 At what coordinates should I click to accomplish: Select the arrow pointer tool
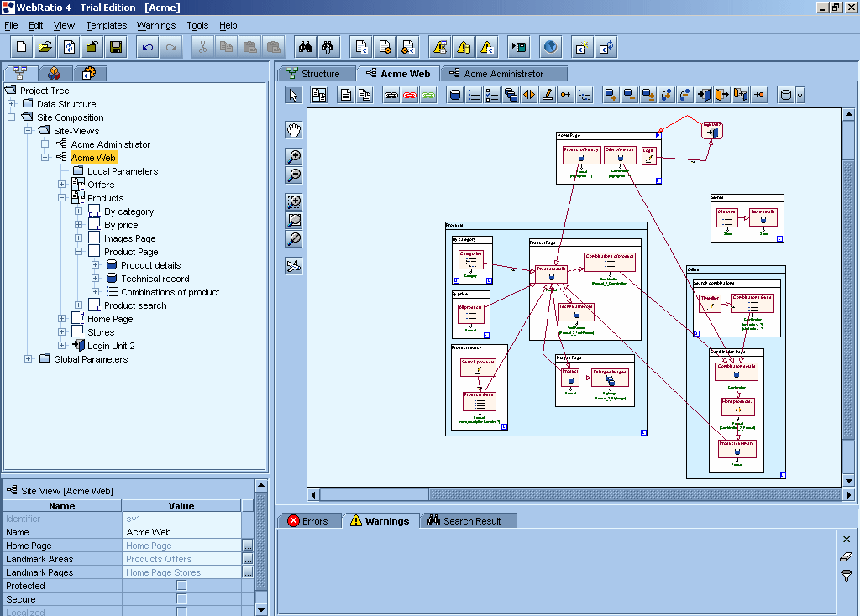(293, 95)
